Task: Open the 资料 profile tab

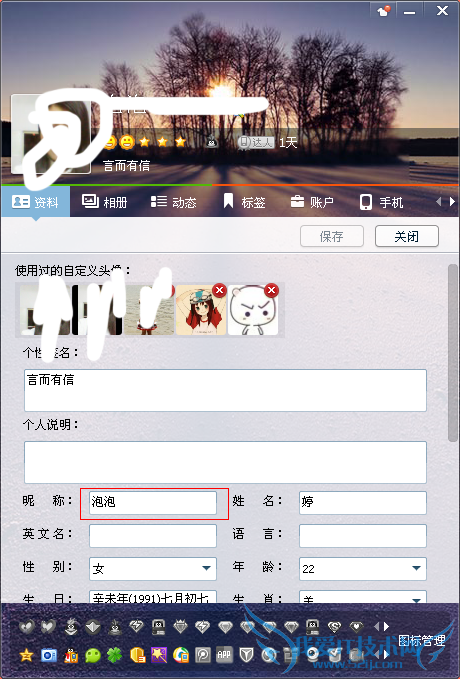Action: (35, 202)
